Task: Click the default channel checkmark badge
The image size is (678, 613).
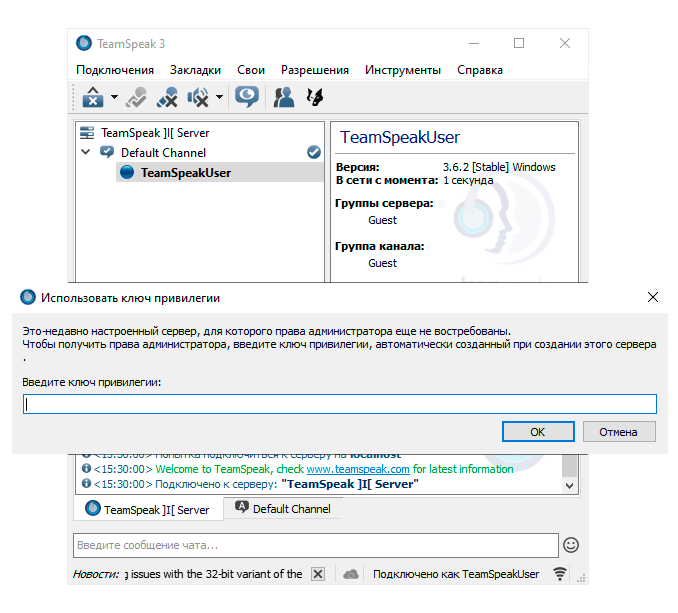Action: pos(314,152)
